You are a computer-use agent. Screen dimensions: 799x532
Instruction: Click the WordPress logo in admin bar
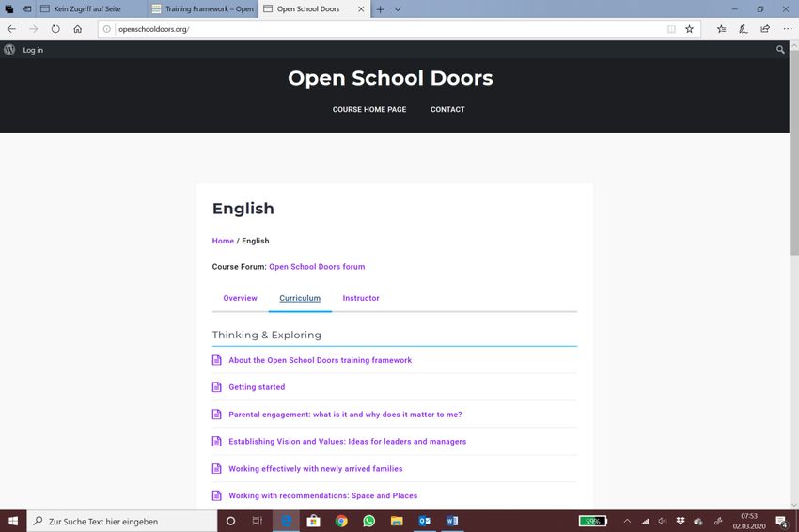pyautogui.click(x=9, y=50)
